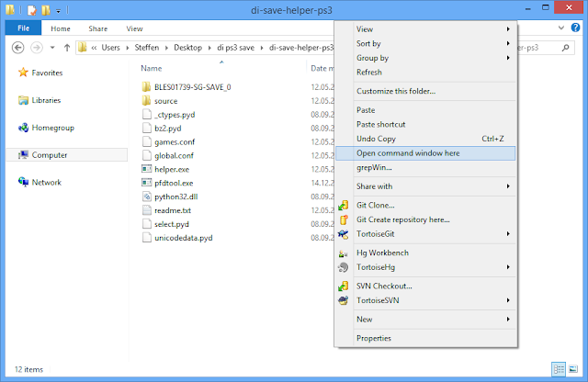Viewport: 588px width, 382px height.
Task: Click the SVN Checkout icon
Action: [344, 286]
